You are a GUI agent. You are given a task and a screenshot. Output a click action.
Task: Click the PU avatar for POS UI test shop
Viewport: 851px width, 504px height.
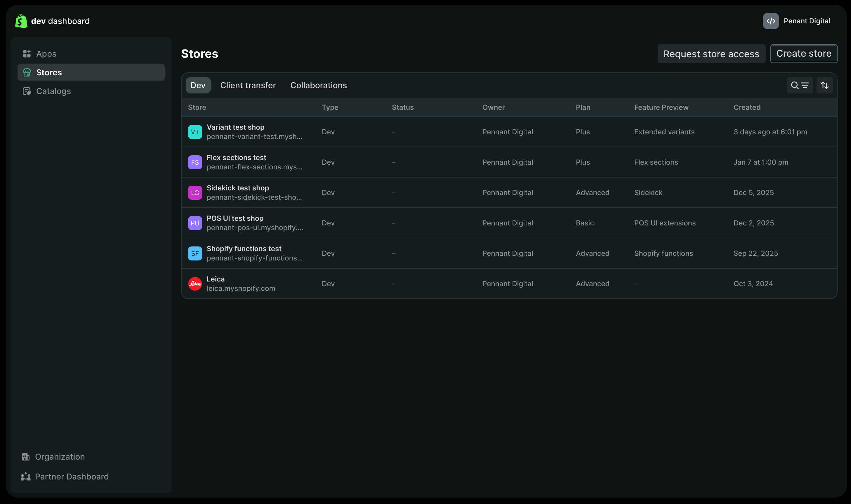click(195, 223)
